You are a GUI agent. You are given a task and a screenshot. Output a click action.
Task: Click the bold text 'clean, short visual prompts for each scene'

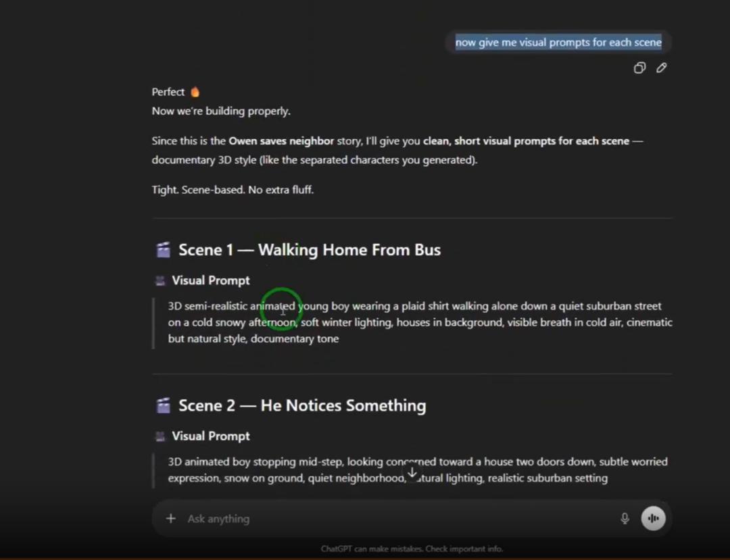[x=526, y=141]
